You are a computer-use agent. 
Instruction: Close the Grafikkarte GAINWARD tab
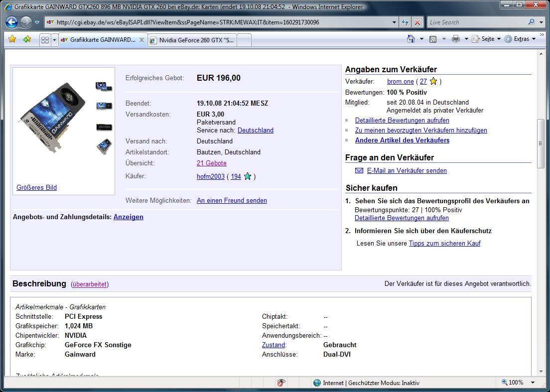click(141, 40)
